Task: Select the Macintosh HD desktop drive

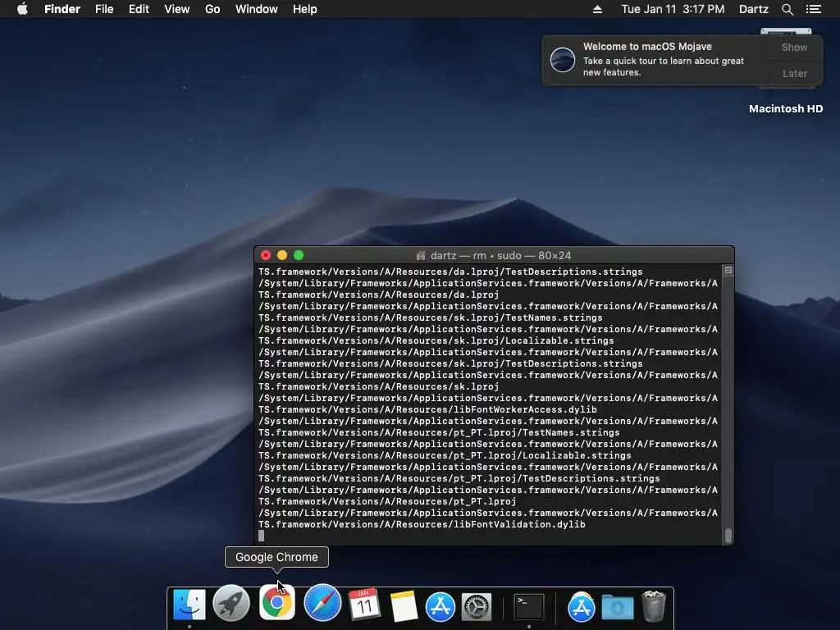Action: [785, 109]
